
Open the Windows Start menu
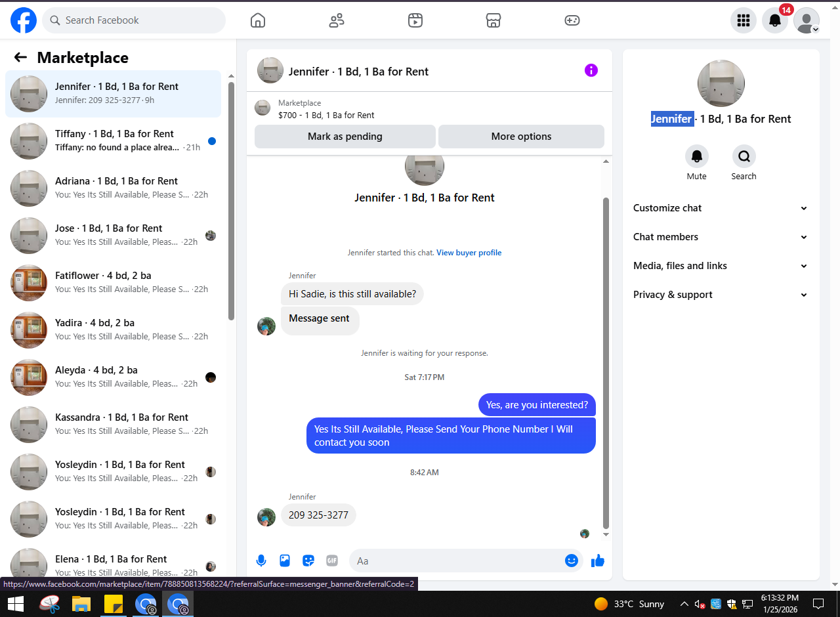point(15,604)
